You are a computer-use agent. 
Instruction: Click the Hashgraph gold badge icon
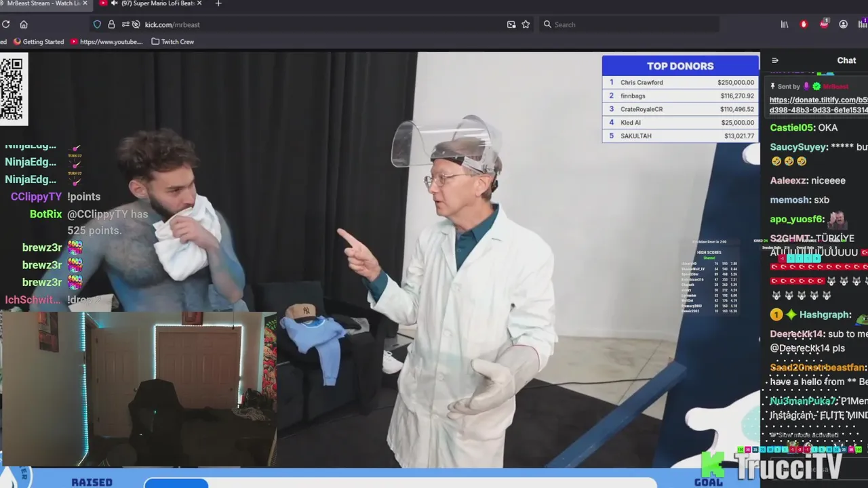776,314
